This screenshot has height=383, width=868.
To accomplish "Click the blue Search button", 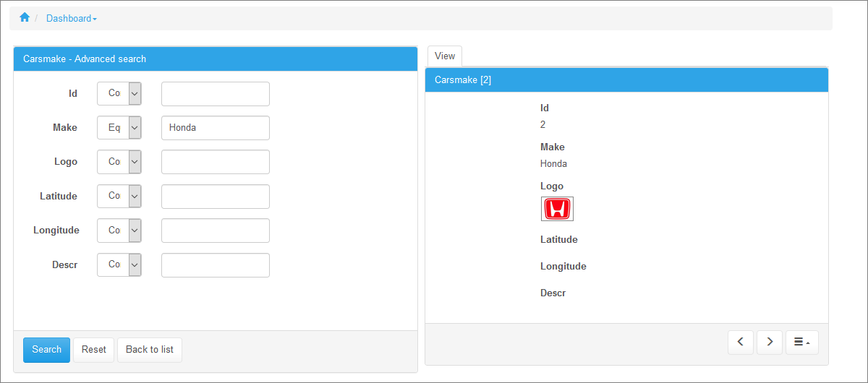I will [x=46, y=350].
